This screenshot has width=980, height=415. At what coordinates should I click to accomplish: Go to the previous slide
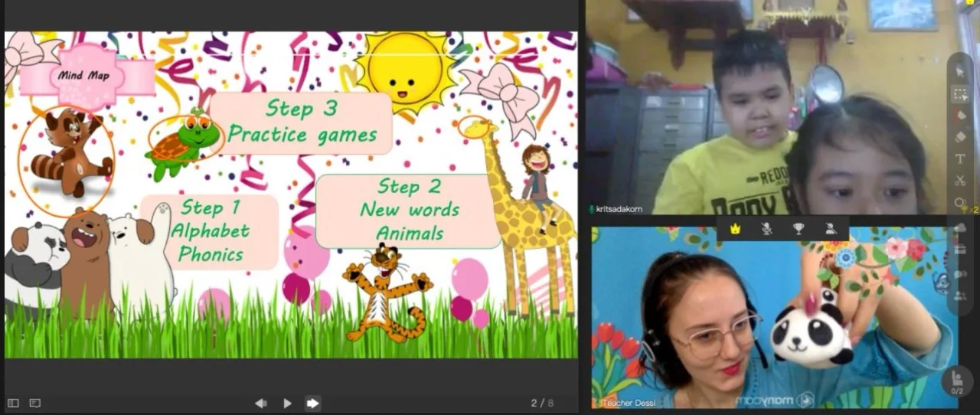point(261,403)
